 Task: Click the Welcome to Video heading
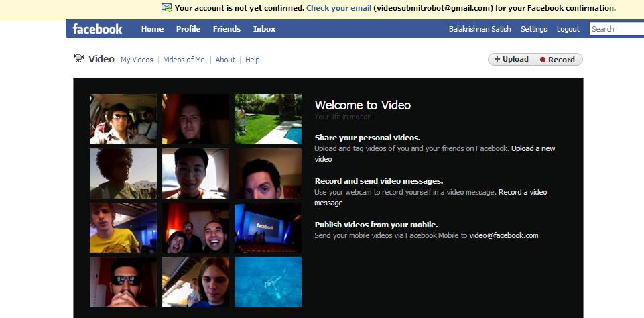(x=363, y=105)
